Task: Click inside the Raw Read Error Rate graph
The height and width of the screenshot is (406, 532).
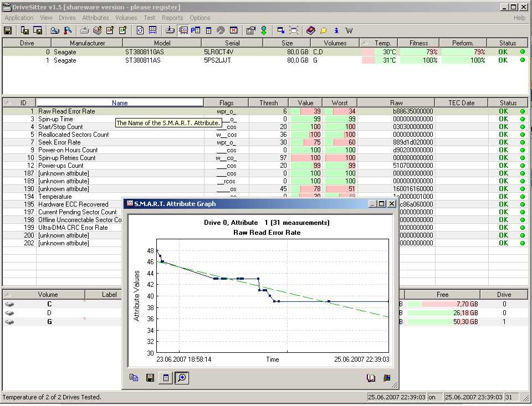Action: tap(273, 296)
